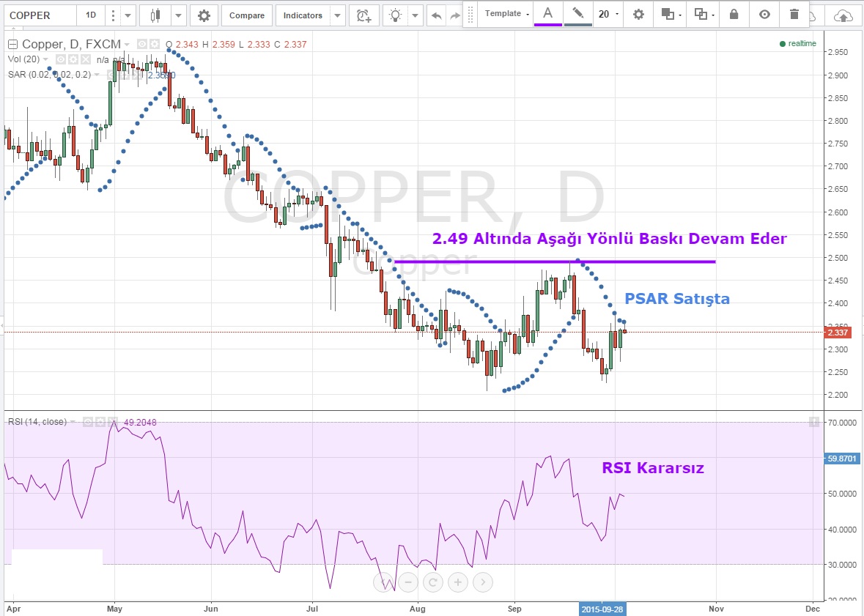Open the Indicators menu
Viewport: 864px width, 616px height.
[303, 15]
